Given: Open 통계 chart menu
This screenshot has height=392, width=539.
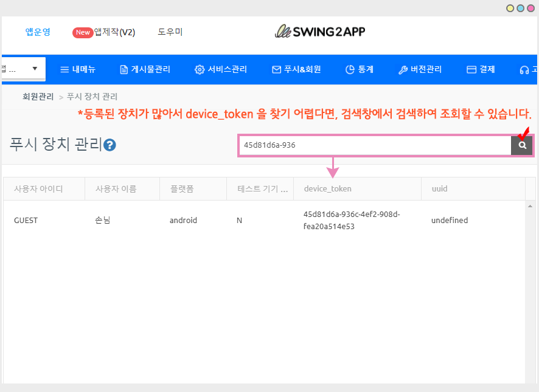Looking at the screenshot, I should [x=359, y=69].
